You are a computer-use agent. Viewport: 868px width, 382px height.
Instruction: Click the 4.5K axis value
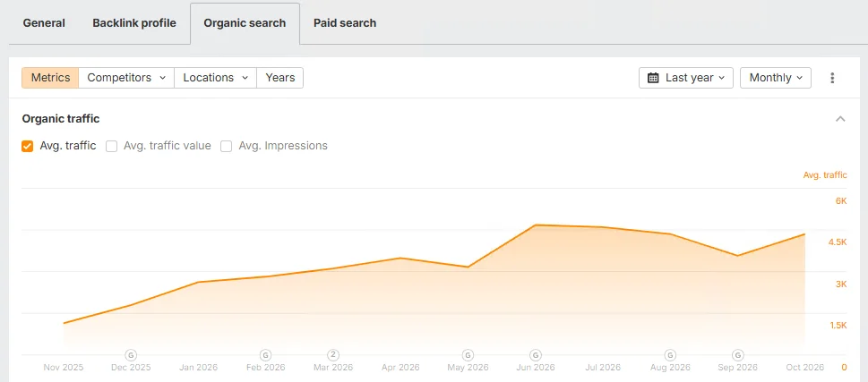pos(838,242)
